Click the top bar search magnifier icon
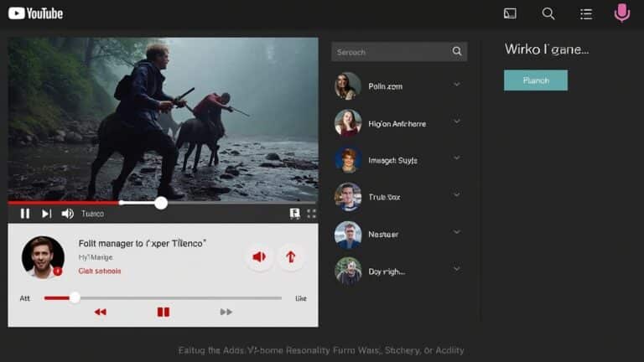The image size is (644, 362). tap(548, 13)
